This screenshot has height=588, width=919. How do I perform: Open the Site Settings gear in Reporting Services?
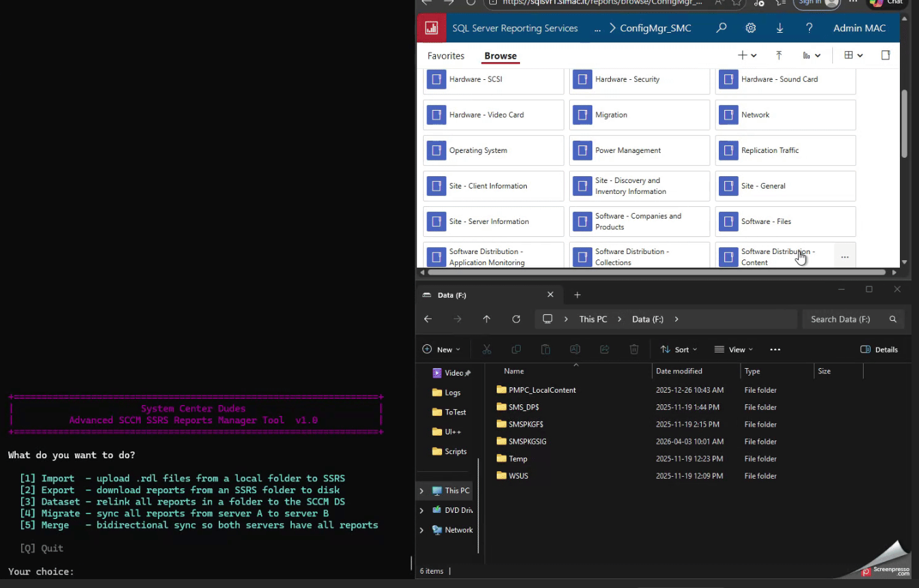coord(750,28)
